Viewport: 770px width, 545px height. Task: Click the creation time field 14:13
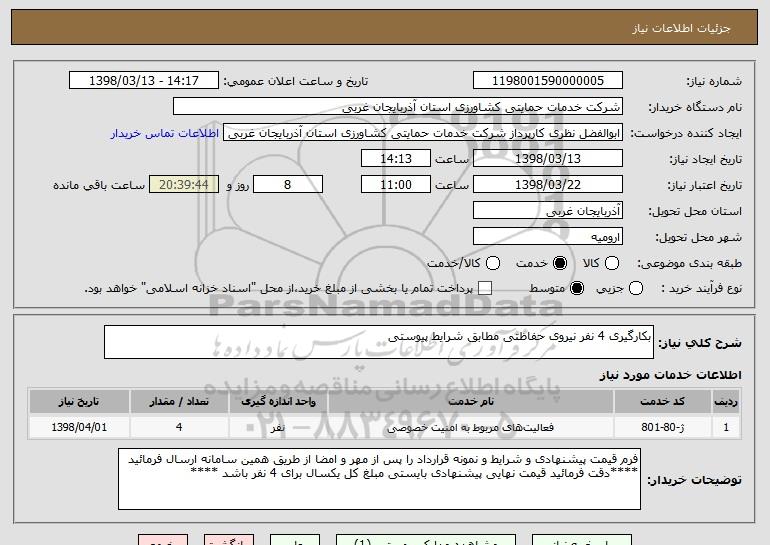tap(396, 159)
